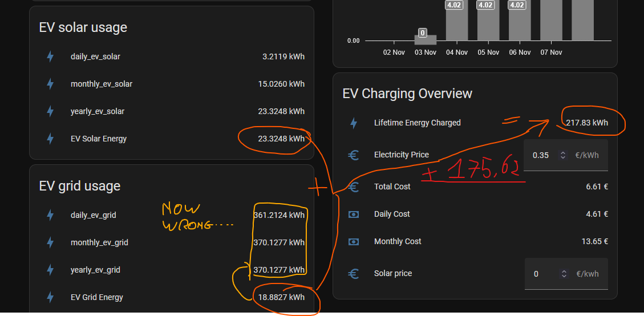This screenshot has height=316, width=644.
Task: Click the Solar price input showing 0
Action: click(x=566, y=274)
